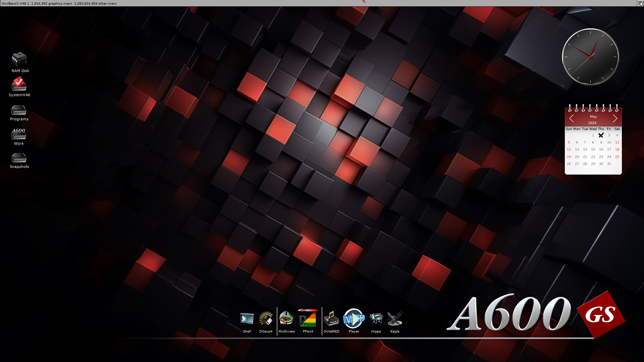644x362 pixels.
Task: Launch Shell from the dock
Action: pyautogui.click(x=247, y=319)
